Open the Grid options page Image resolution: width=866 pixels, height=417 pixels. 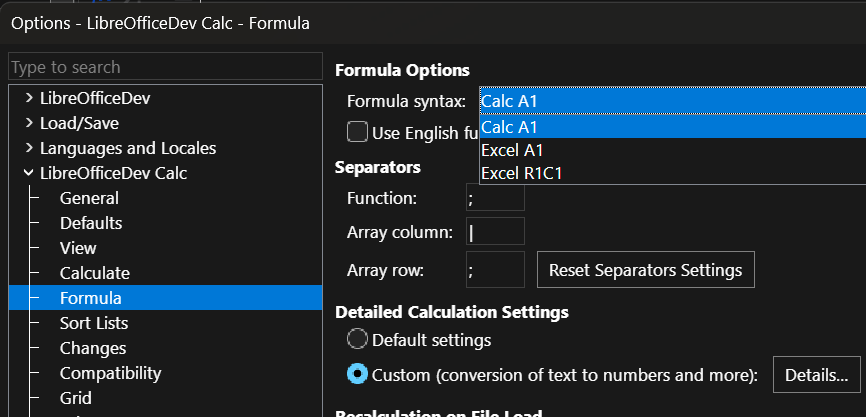pyautogui.click(x=76, y=398)
